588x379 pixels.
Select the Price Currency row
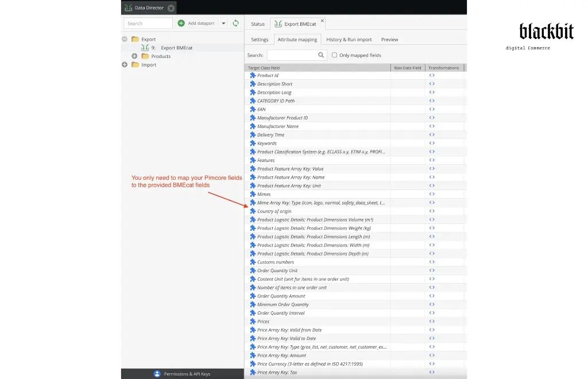click(x=355, y=363)
